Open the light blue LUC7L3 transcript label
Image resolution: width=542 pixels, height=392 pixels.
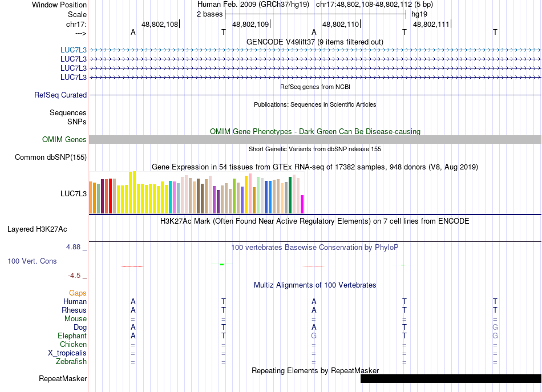coord(73,50)
